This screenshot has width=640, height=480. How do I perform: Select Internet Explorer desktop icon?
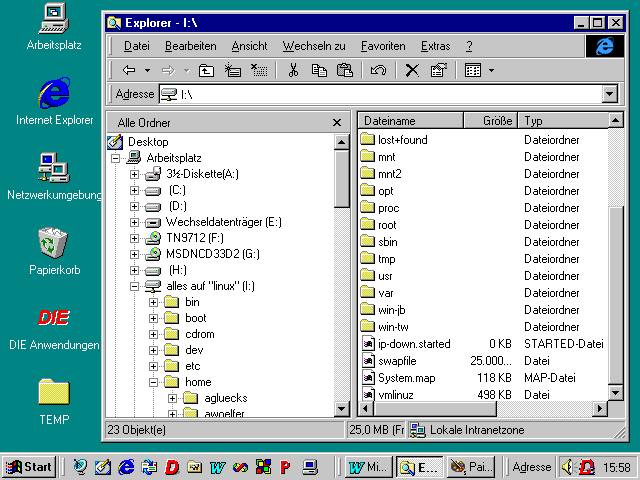54,102
